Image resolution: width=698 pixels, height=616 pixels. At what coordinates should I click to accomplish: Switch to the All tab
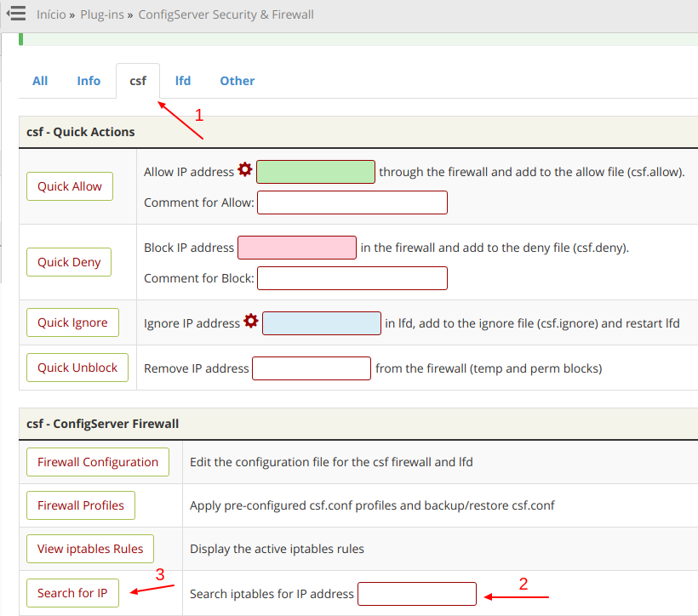point(40,81)
